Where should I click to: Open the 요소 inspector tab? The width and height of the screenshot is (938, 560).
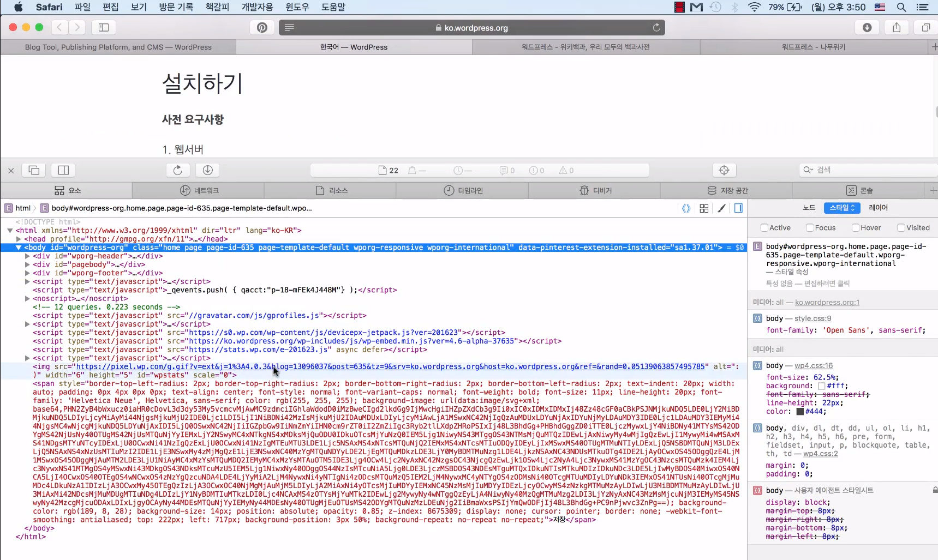point(67,190)
